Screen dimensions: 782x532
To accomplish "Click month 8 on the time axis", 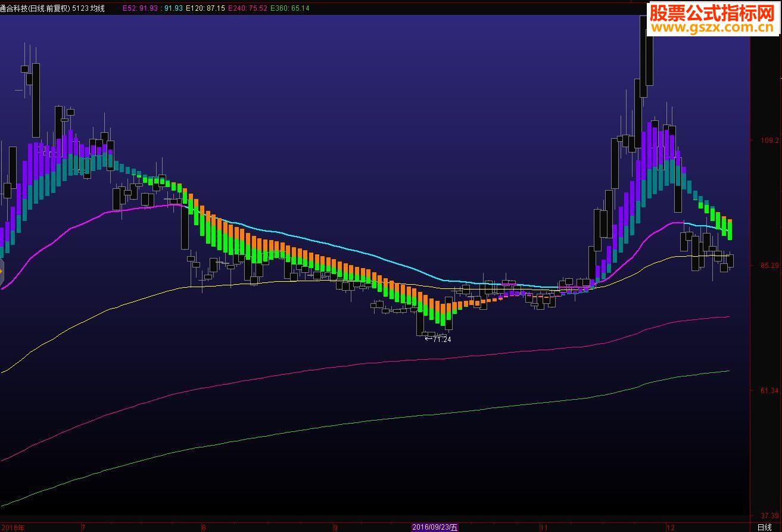I will pos(204,527).
